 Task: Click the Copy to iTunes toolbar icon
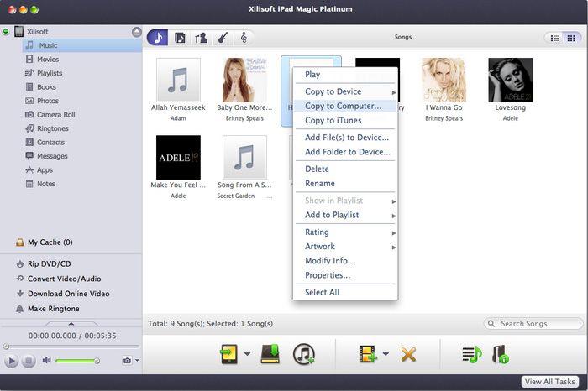[304, 354]
